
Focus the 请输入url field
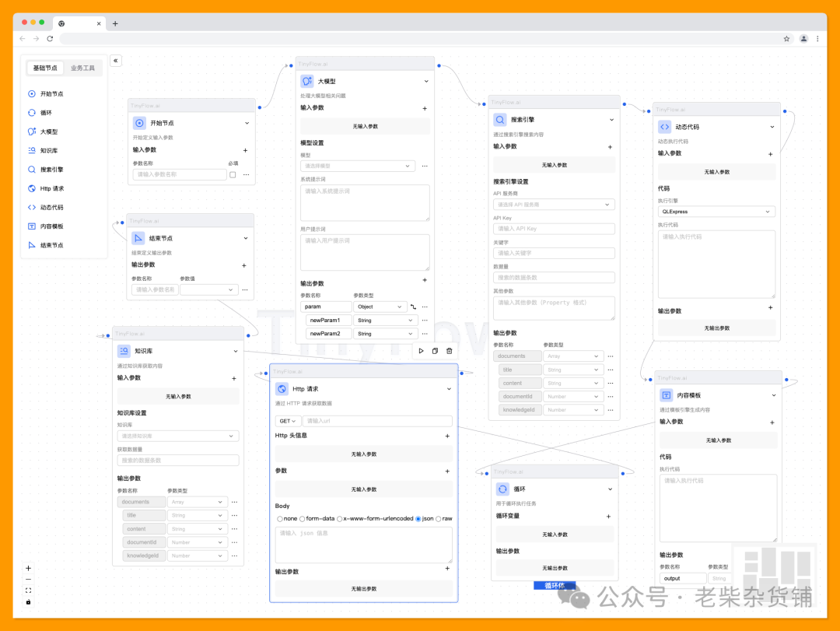click(377, 422)
